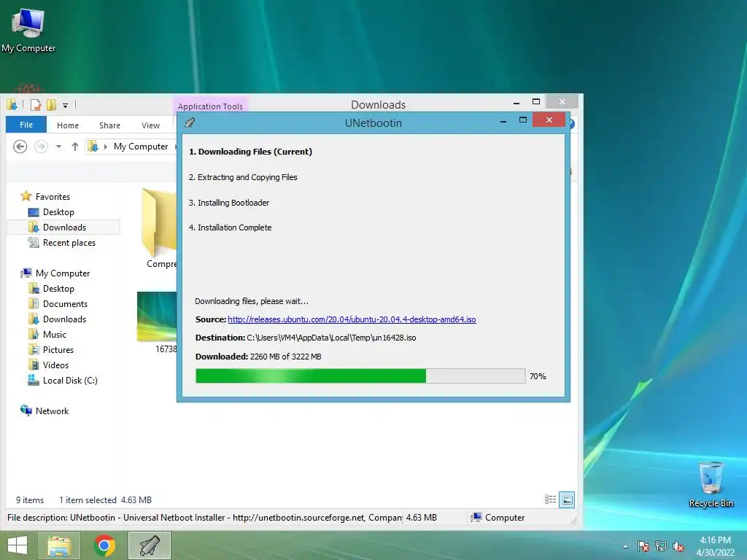747x560 pixels.
Task: Click Forward arrow in Downloads window
Action: tap(41, 147)
